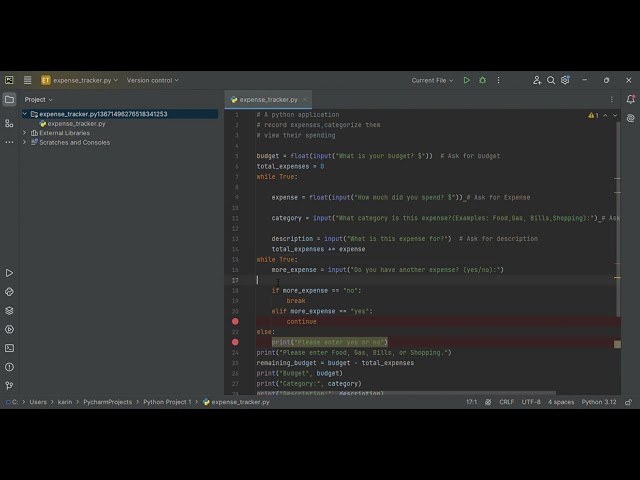Toggle read-only lock icon in status bar

pyautogui.click(x=629, y=402)
